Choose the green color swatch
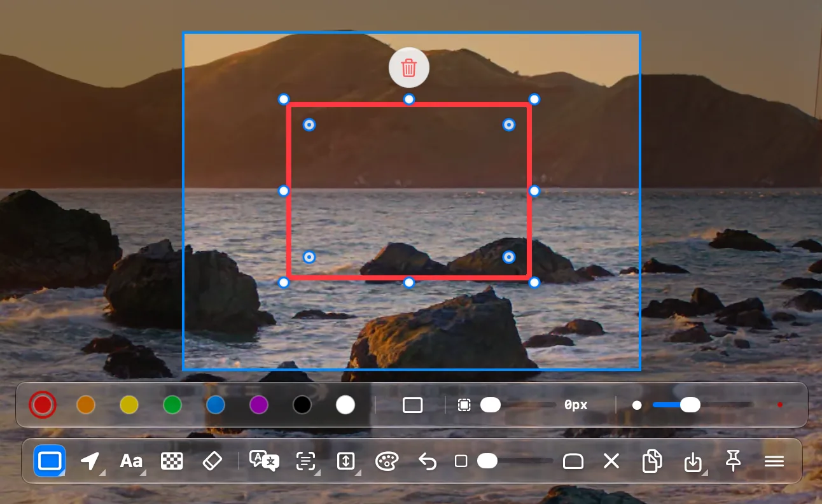The width and height of the screenshot is (822, 504). pyautogui.click(x=172, y=405)
